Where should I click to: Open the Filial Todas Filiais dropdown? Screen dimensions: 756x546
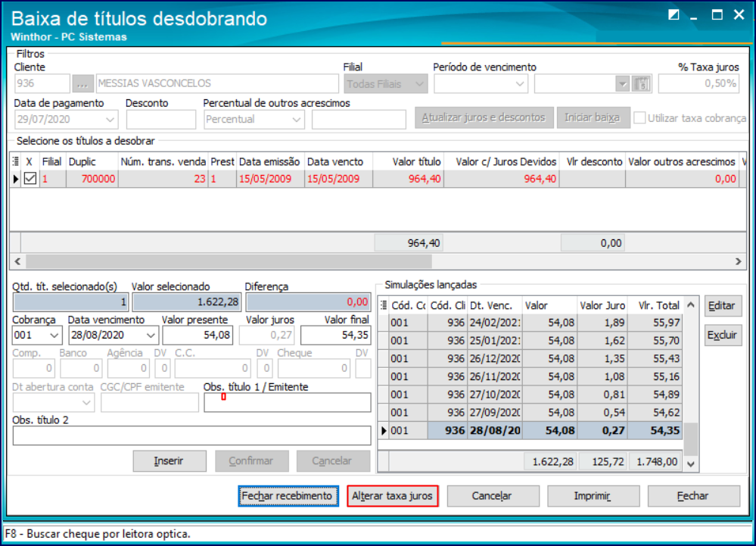click(386, 84)
